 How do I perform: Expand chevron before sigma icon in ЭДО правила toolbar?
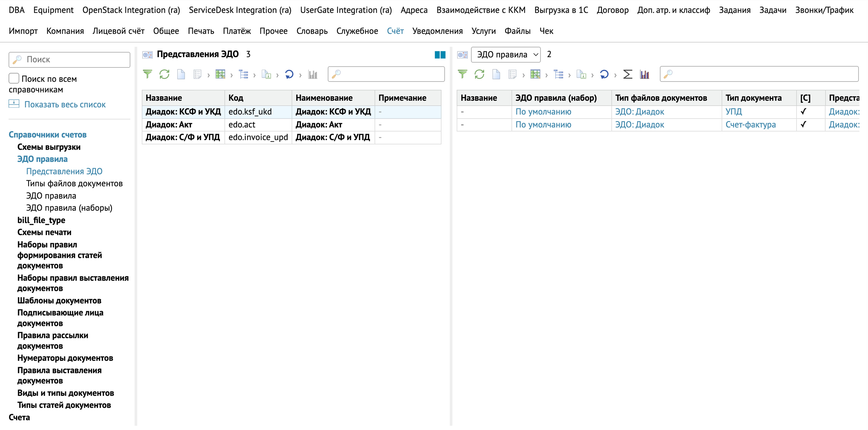click(x=615, y=75)
